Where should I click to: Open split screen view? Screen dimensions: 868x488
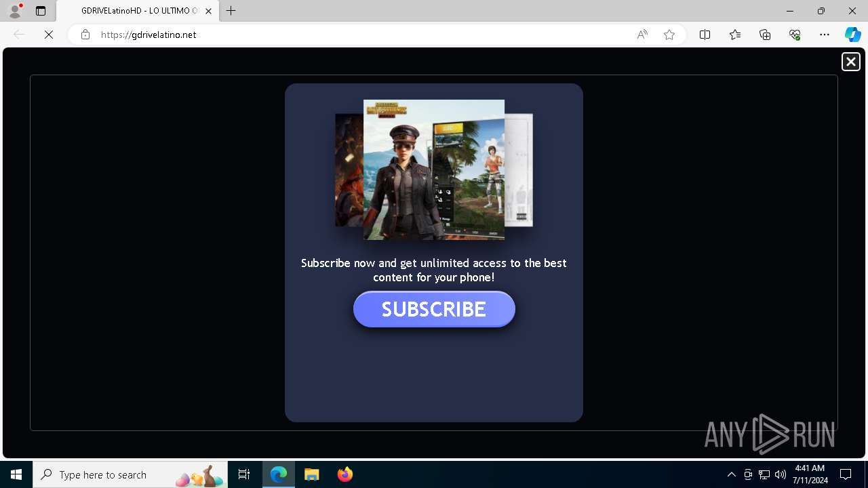tap(705, 35)
